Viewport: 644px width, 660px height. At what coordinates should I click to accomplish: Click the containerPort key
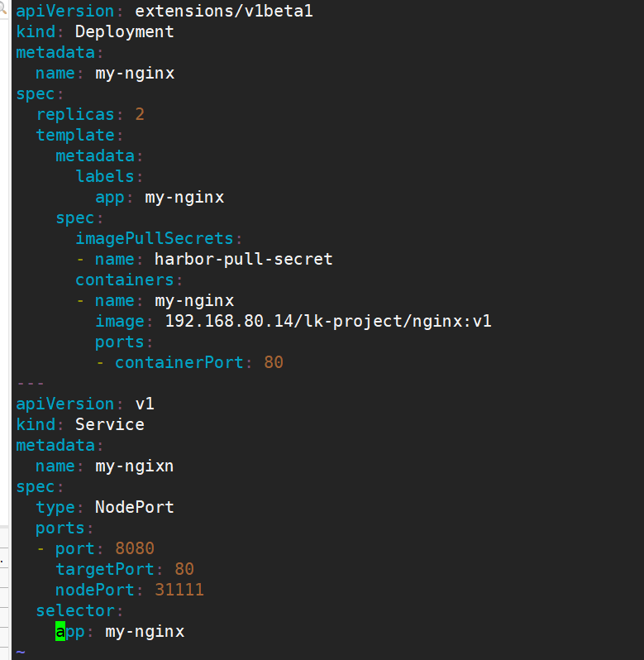point(179,362)
